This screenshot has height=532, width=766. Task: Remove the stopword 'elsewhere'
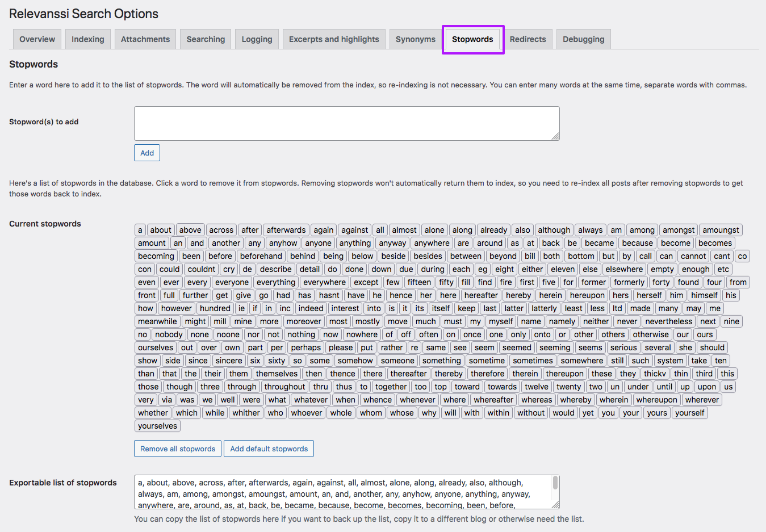point(624,269)
